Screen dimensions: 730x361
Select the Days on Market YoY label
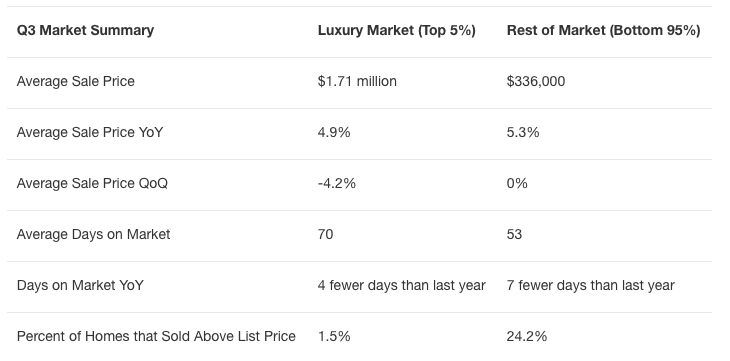pos(80,285)
